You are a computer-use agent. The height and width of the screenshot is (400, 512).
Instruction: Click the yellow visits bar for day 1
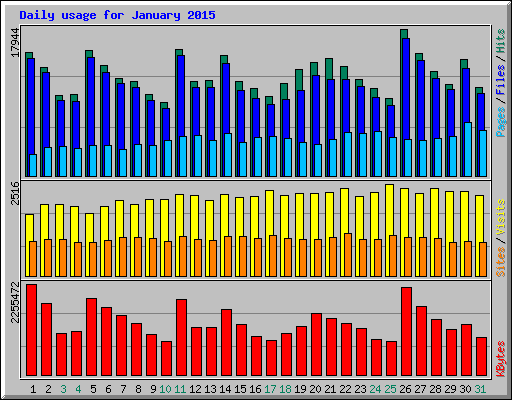29,228
